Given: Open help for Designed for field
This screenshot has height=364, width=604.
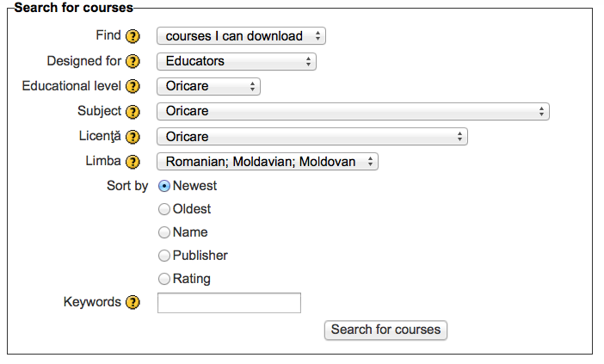Looking at the screenshot, I should click(x=133, y=61).
